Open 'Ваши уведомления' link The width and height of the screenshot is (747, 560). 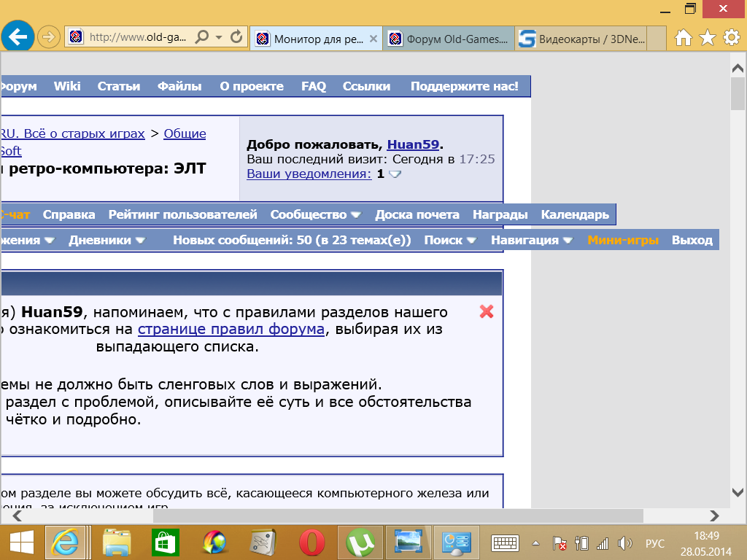(309, 174)
